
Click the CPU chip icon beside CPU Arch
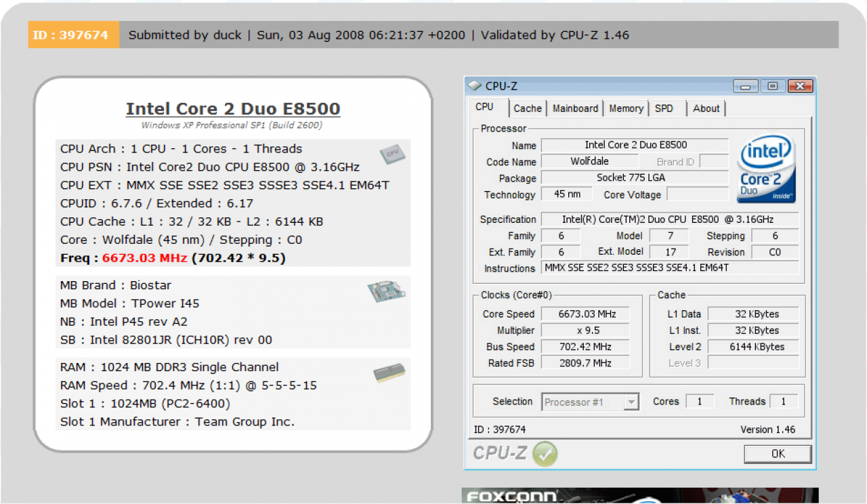(x=392, y=154)
